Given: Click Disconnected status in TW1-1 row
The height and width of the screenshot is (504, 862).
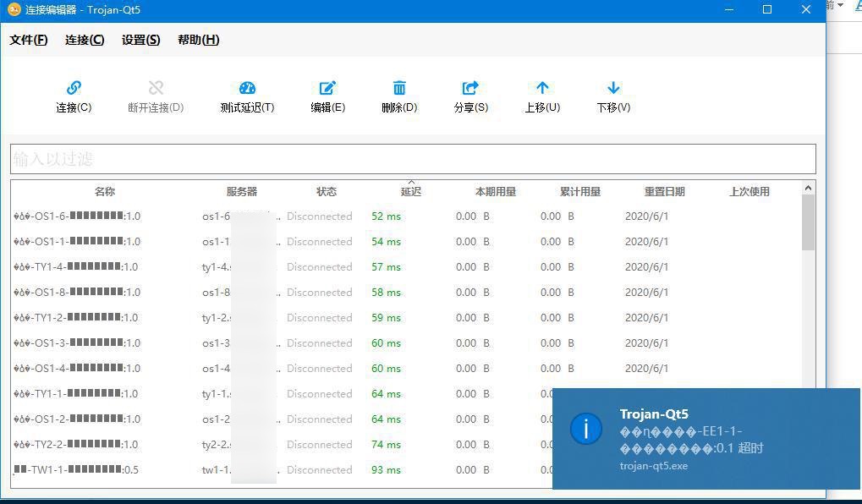Looking at the screenshot, I should [x=320, y=468].
